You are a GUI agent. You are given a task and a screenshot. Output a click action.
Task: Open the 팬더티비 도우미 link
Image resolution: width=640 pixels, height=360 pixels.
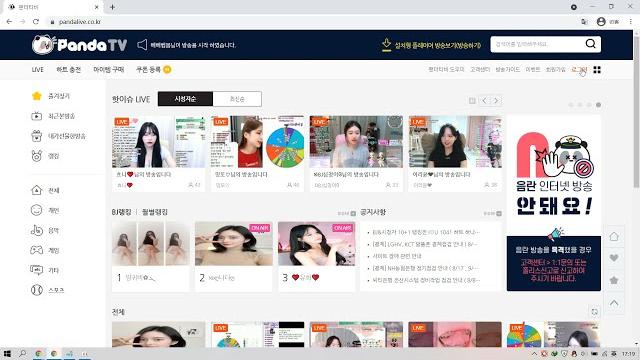click(x=446, y=70)
